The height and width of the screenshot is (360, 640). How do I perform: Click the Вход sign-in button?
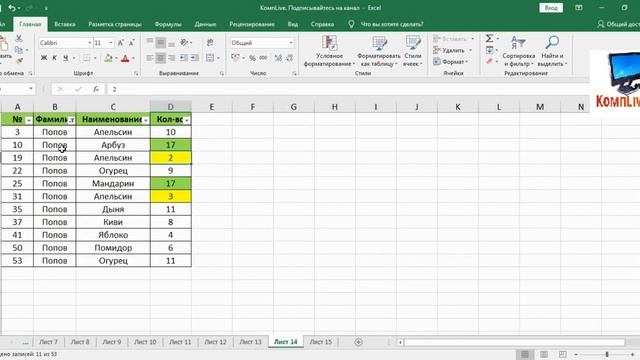click(551, 8)
